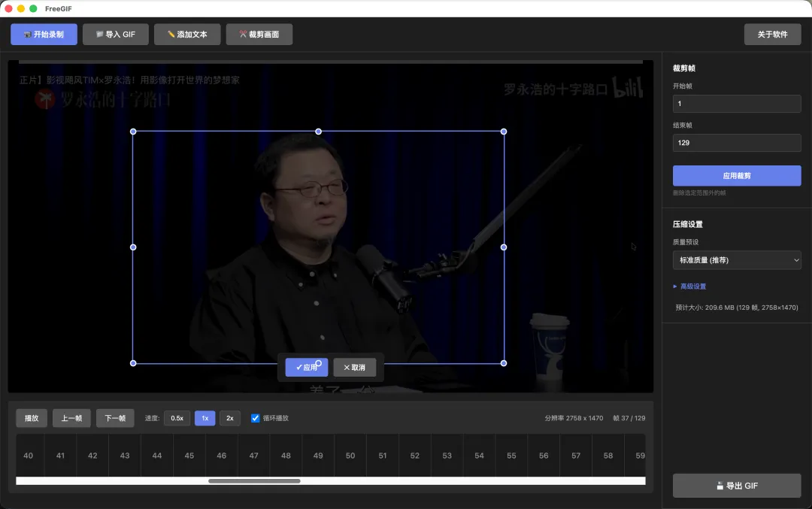Click 添加文本 in the top toolbar
Screen dimensions: 812x509
(x=186, y=34)
